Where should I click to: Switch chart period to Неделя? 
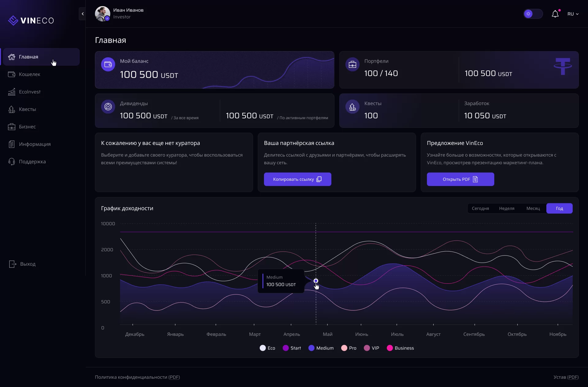[x=507, y=208]
